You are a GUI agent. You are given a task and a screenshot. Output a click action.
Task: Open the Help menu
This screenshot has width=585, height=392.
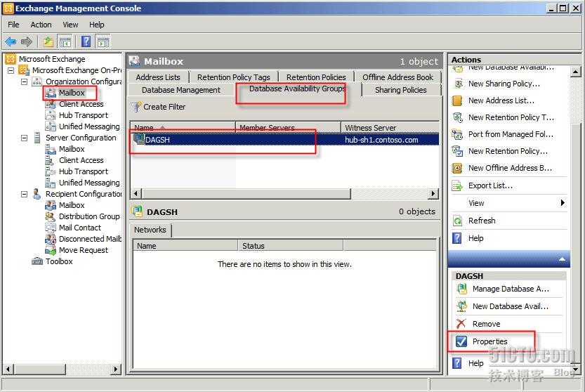click(x=97, y=25)
